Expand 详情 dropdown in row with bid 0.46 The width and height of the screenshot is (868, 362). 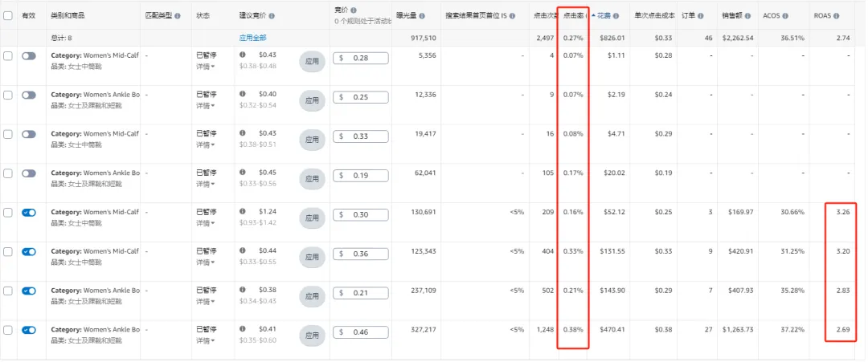pyautogui.click(x=204, y=341)
